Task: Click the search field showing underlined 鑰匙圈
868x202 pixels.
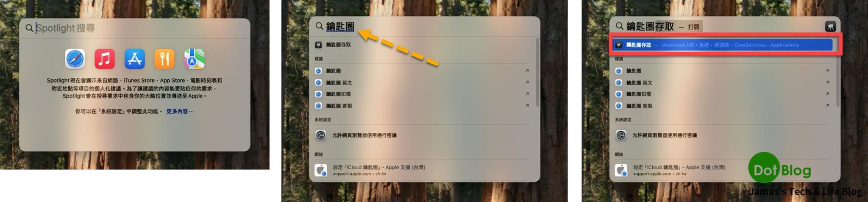Action: [x=425, y=26]
